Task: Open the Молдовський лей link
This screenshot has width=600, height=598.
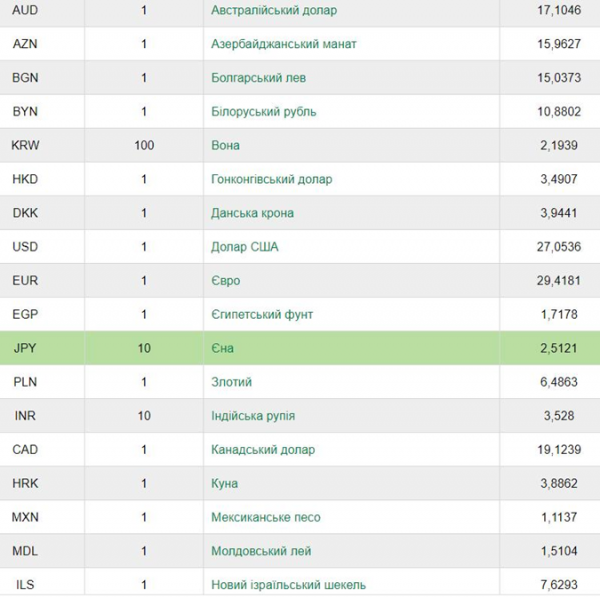Action: pyautogui.click(x=261, y=551)
